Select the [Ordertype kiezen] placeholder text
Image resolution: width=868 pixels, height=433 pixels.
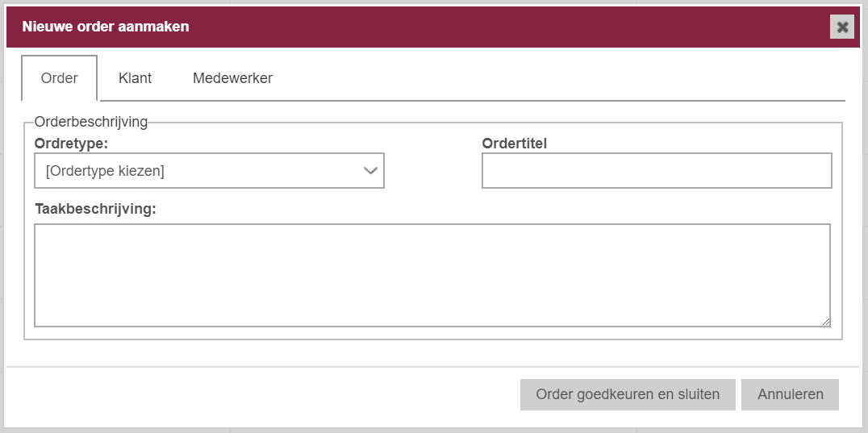pos(105,171)
